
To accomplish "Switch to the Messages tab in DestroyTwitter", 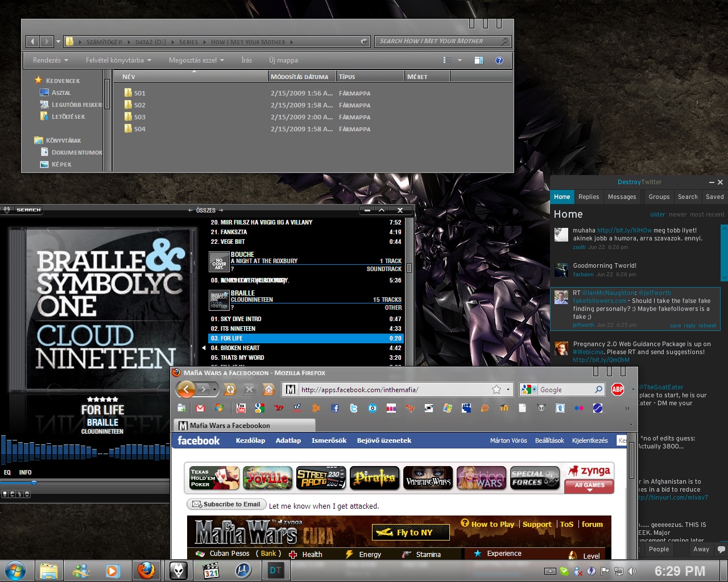I will pos(622,197).
